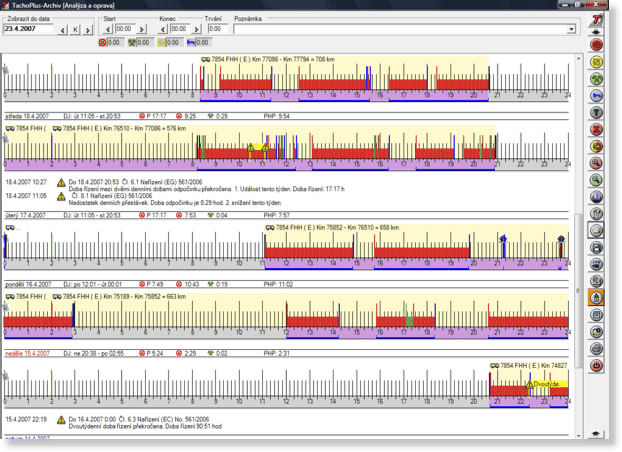Click the Konec time input field
This screenshot has width=622, height=452.
(x=180, y=29)
